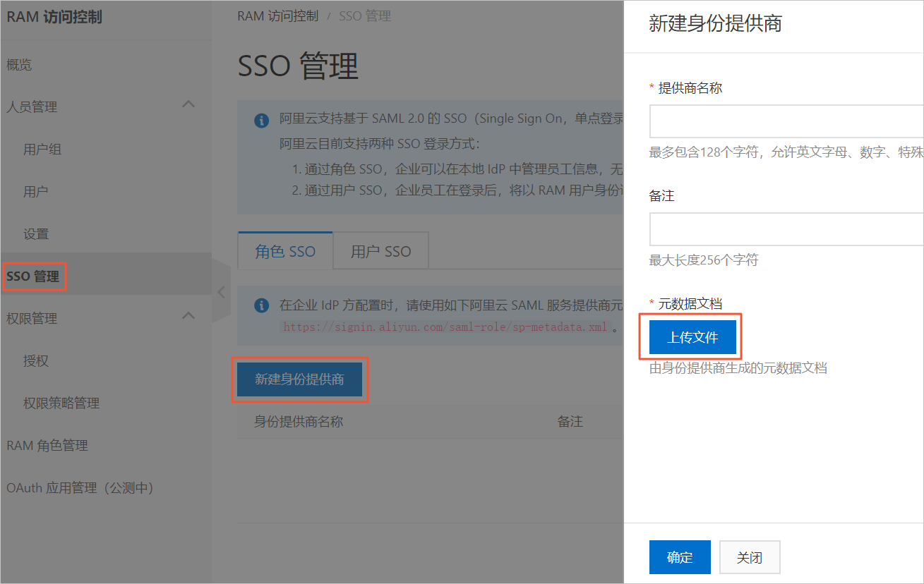Image resolution: width=924 pixels, height=584 pixels.
Task: Focus the 提供商名称 input field
Action: coord(786,121)
